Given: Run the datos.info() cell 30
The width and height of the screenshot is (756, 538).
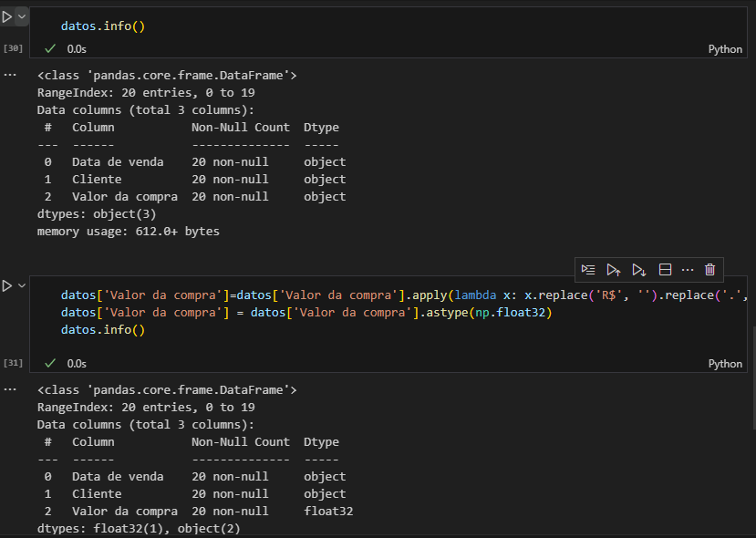Looking at the screenshot, I should click(x=6, y=17).
